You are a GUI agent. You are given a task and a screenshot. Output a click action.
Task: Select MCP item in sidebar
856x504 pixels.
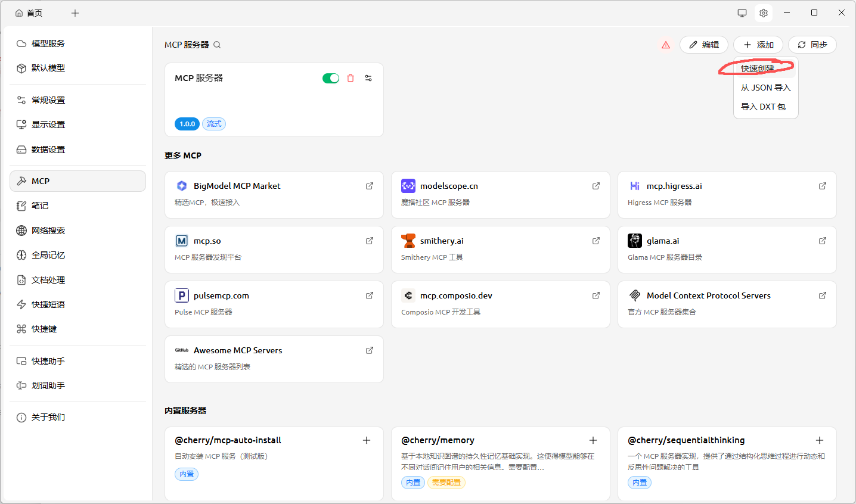click(77, 181)
